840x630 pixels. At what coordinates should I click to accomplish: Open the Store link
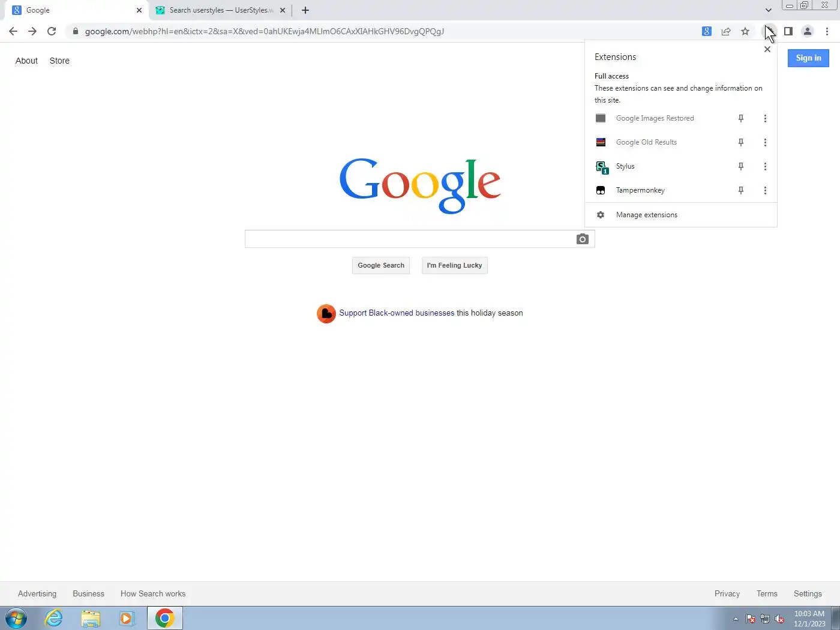click(59, 61)
